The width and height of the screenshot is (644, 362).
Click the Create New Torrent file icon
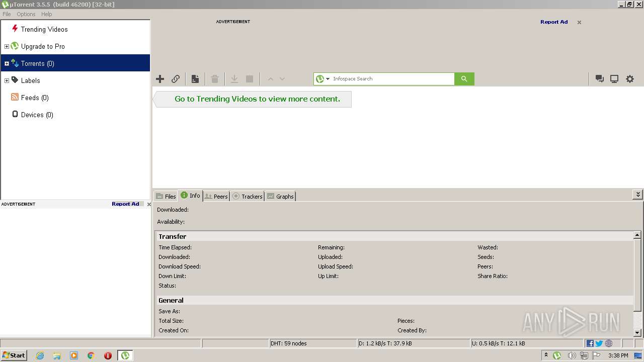(195, 79)
